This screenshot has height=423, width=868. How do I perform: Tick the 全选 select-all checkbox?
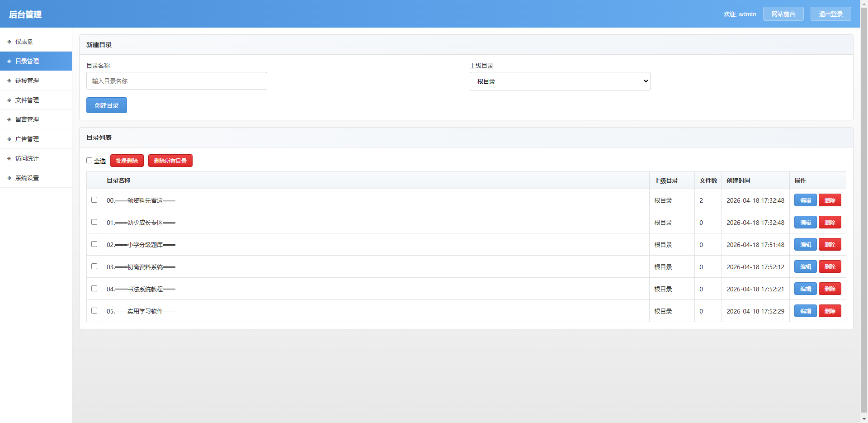[90, 161]
